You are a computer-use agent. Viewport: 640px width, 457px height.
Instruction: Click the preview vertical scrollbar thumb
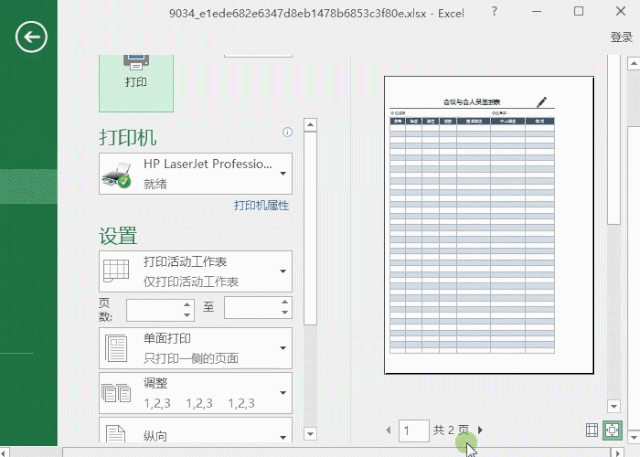(x=614, y=140)
